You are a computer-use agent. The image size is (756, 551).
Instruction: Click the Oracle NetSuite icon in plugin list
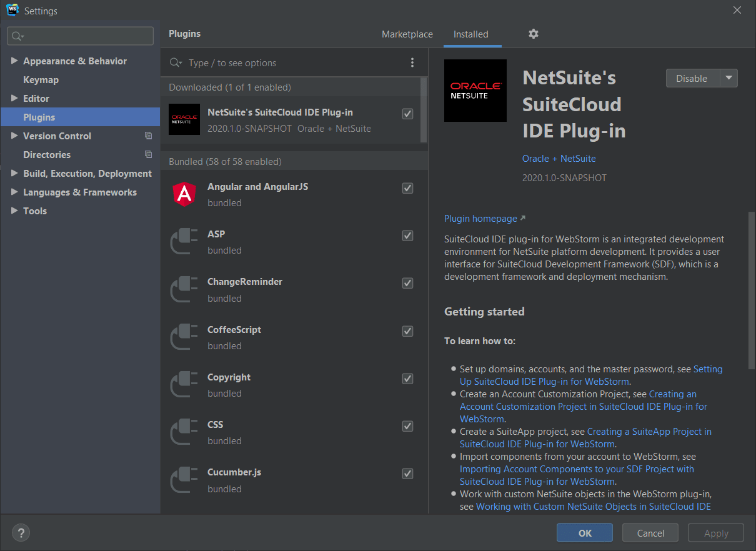[184, 119]
